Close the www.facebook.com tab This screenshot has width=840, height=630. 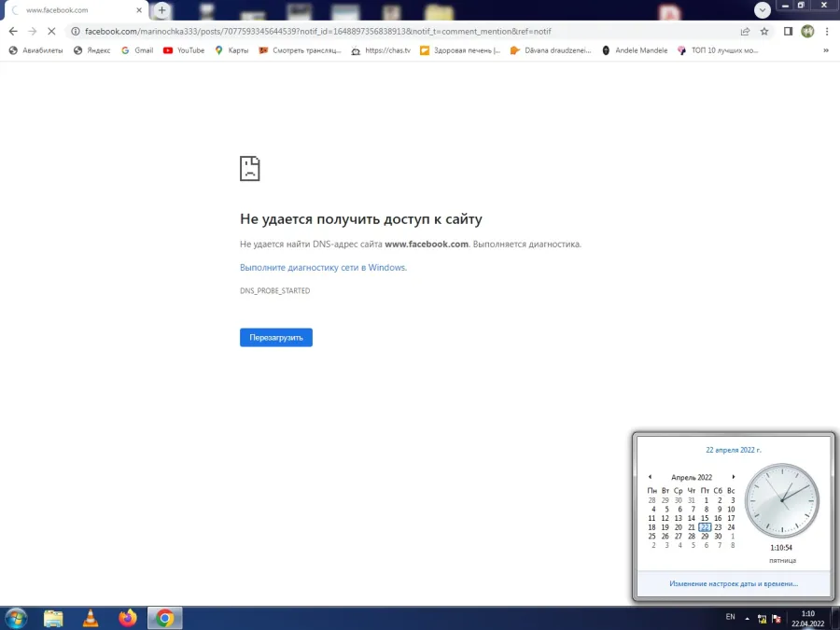click(x=139, y=10)
